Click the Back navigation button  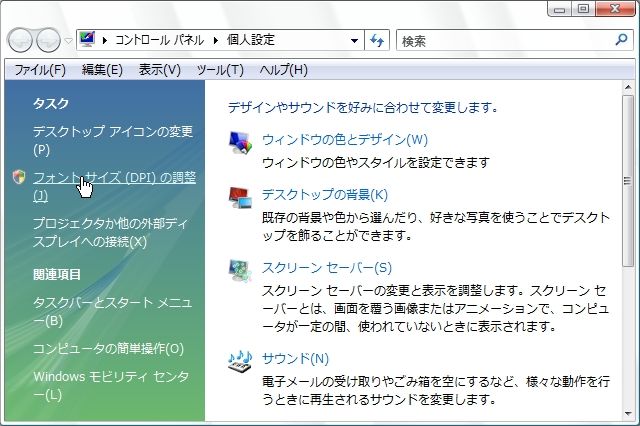20,40
